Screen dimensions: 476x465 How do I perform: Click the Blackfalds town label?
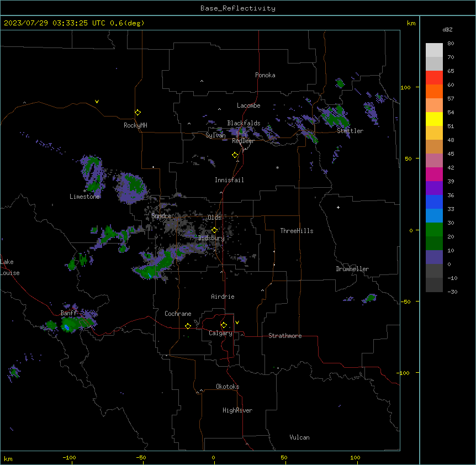click(244, 123)
